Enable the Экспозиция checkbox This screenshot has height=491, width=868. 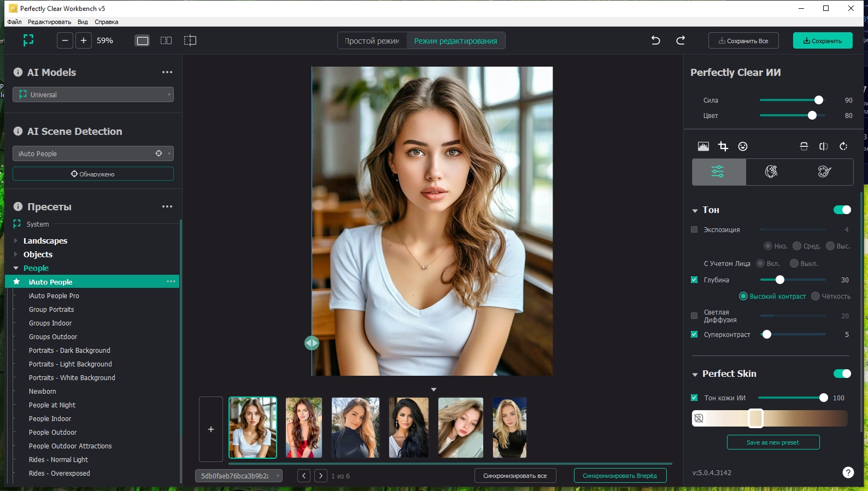click(x=694, y=230)
